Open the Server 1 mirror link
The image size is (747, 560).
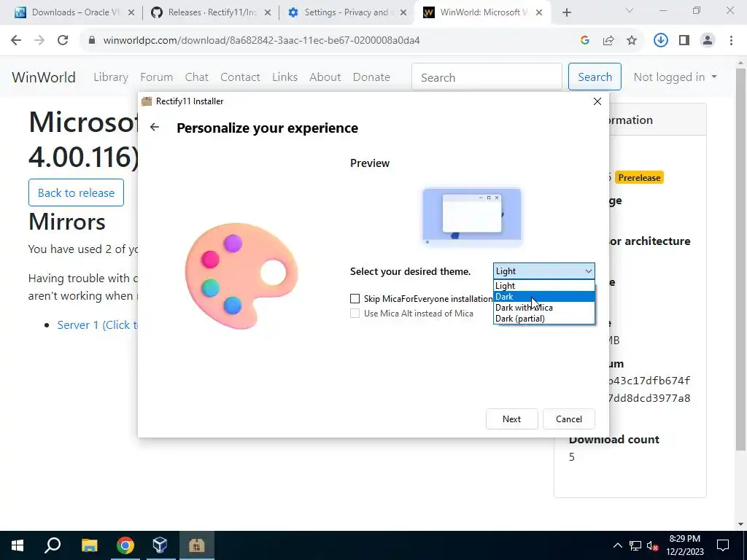pos(97,325)
